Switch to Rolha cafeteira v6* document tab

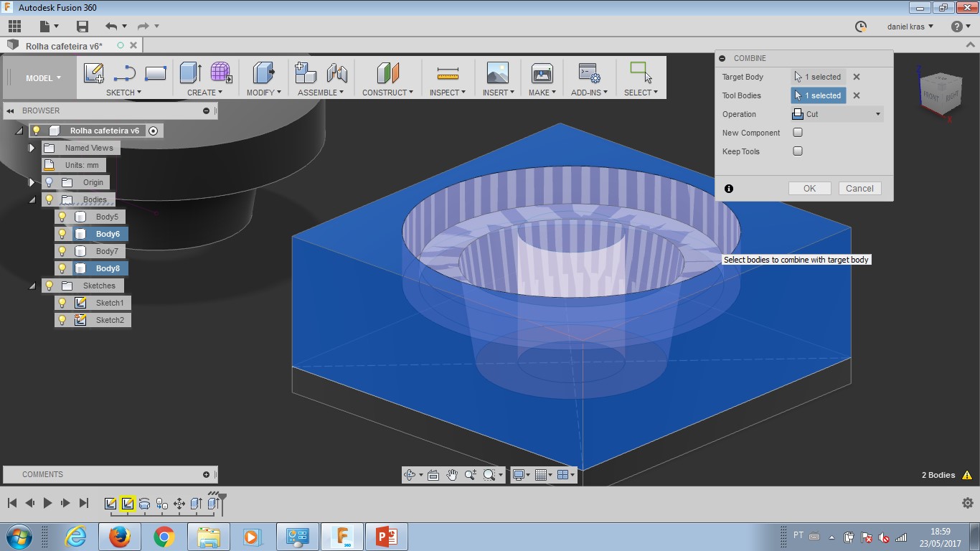[x=64, y=46]
